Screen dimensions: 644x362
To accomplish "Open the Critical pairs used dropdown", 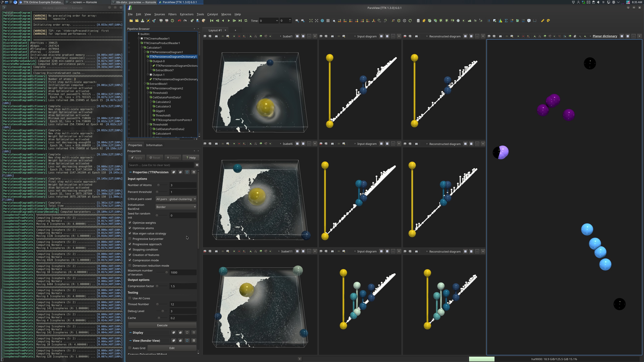I will coord(176,199).
